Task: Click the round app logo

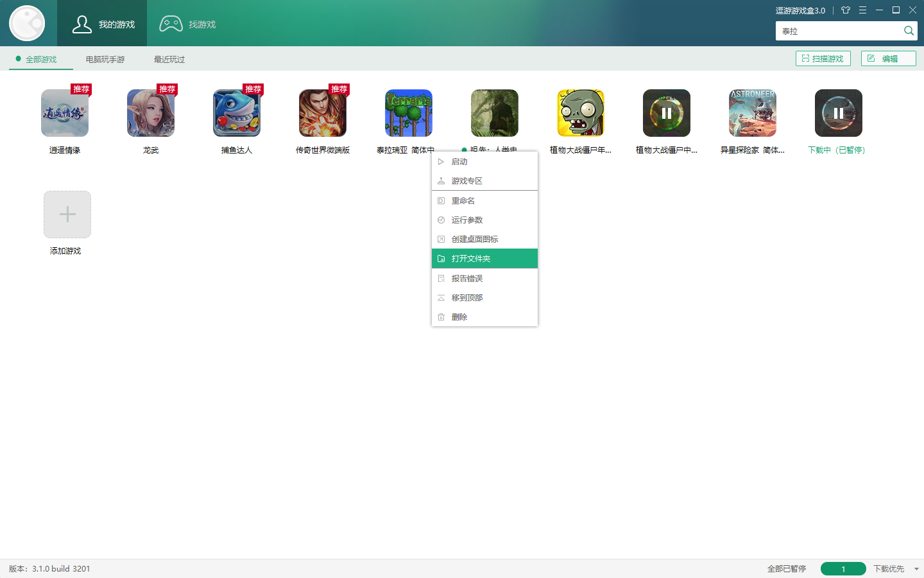Action: [27, 23]
